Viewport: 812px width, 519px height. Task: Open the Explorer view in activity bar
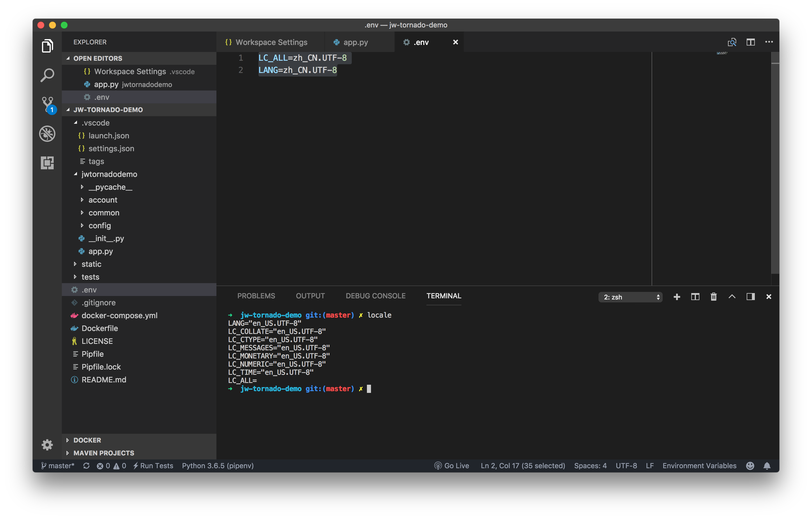pyautogui.click(x=47, y=46)
